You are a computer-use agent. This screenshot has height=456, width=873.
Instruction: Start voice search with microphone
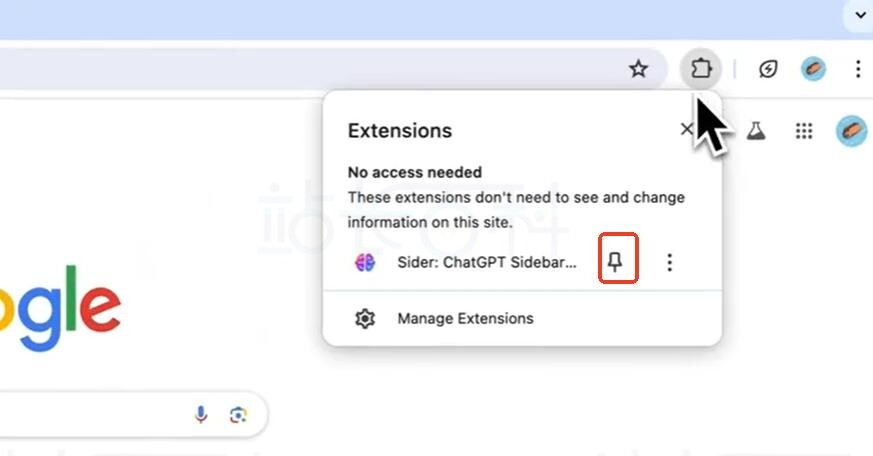click(x=201, y=415)
